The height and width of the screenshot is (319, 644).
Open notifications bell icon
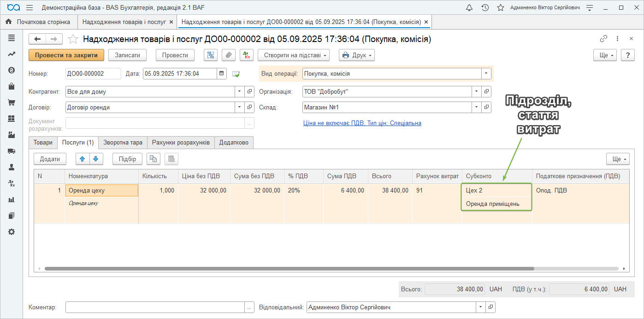coord(469,8)
